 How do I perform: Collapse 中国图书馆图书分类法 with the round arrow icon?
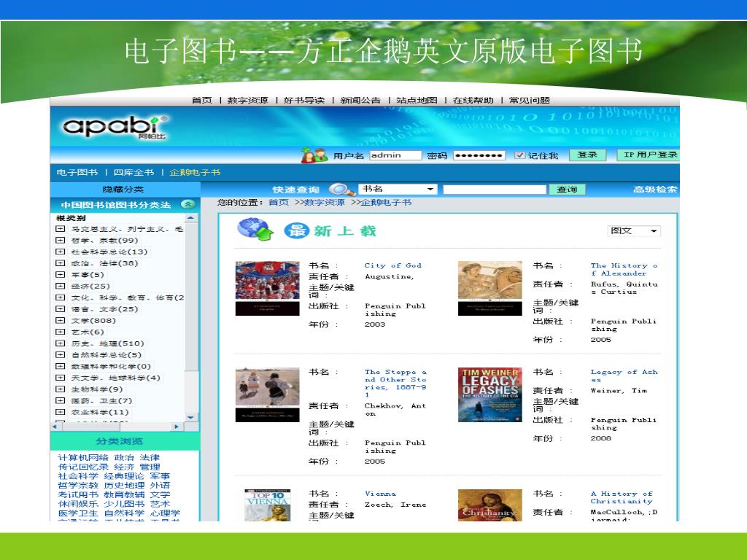pos(188,204)
